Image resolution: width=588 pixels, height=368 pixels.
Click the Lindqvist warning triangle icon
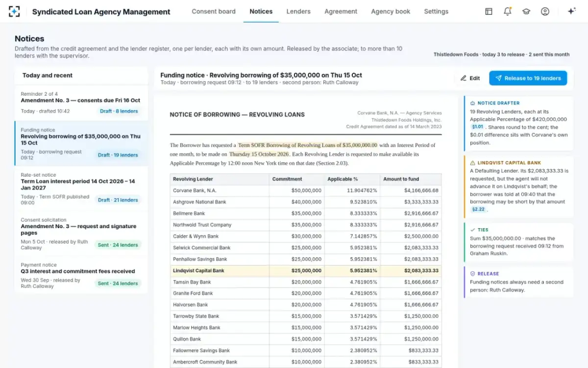[472, 162]
